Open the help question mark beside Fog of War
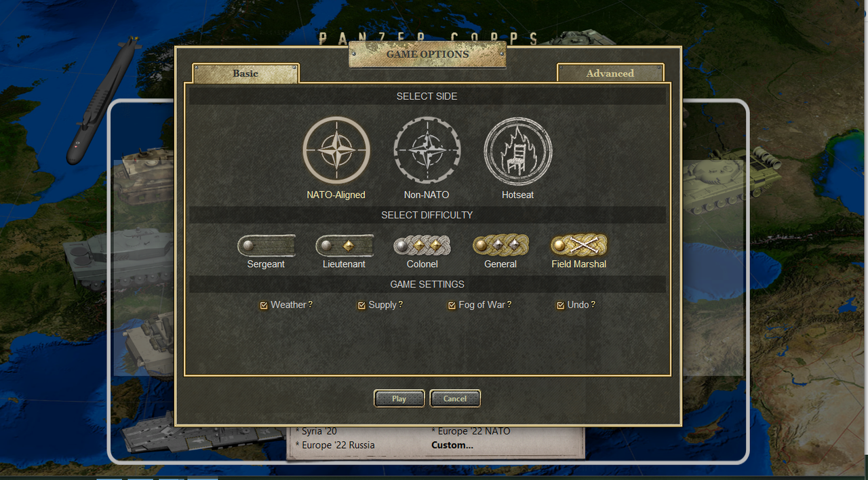The height and width of the screenshot is (480, 868). (509, 305)
